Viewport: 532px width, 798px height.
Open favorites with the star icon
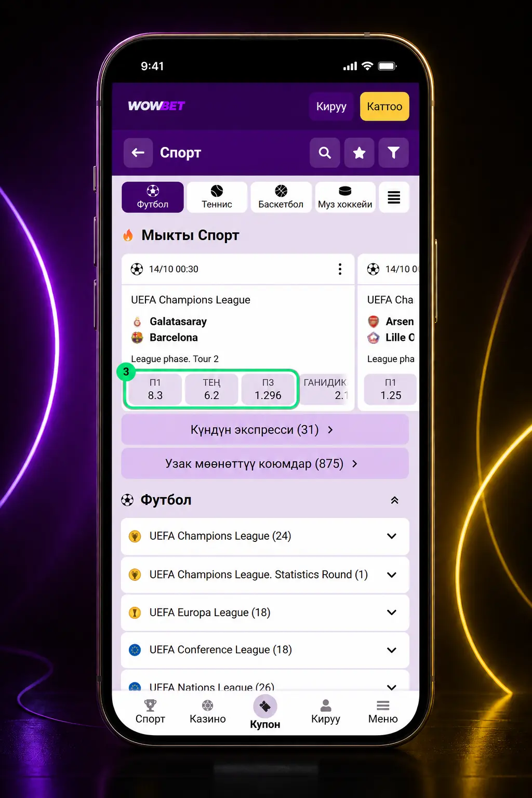point(359,153)
